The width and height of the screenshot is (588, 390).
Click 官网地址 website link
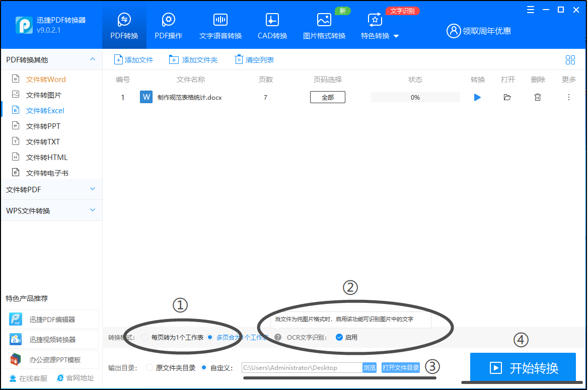coord(76,378)
